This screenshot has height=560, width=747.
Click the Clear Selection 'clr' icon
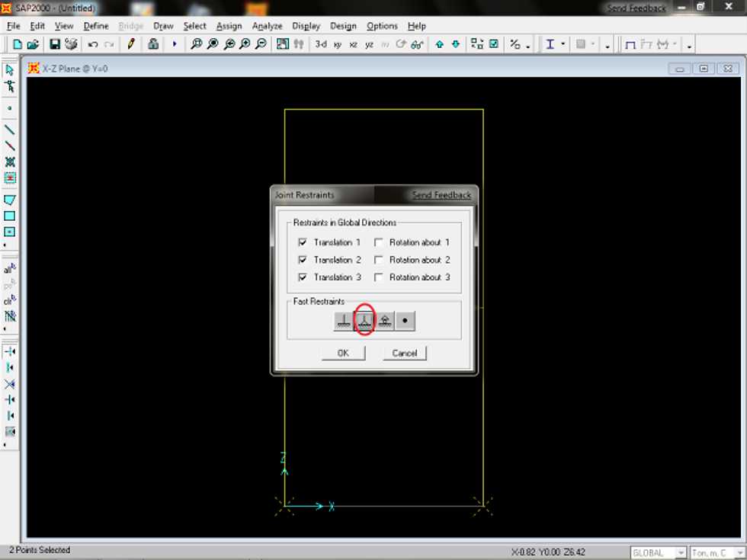point(9,300)
